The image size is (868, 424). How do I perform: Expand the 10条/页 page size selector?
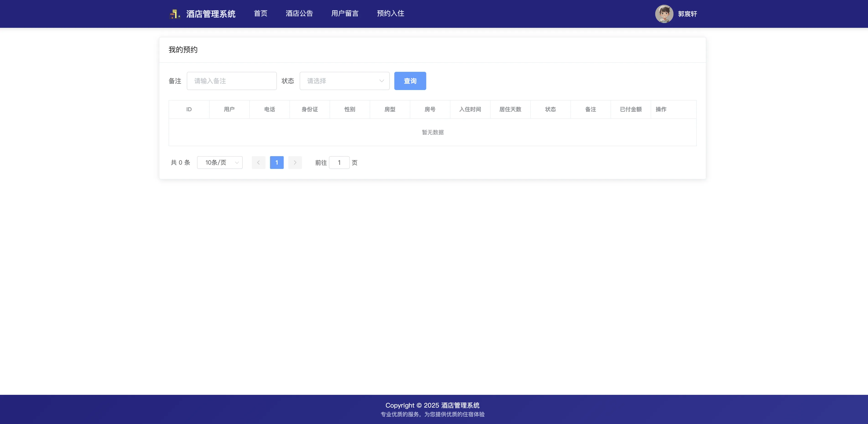pyautogui.click(x=220, y=163)
